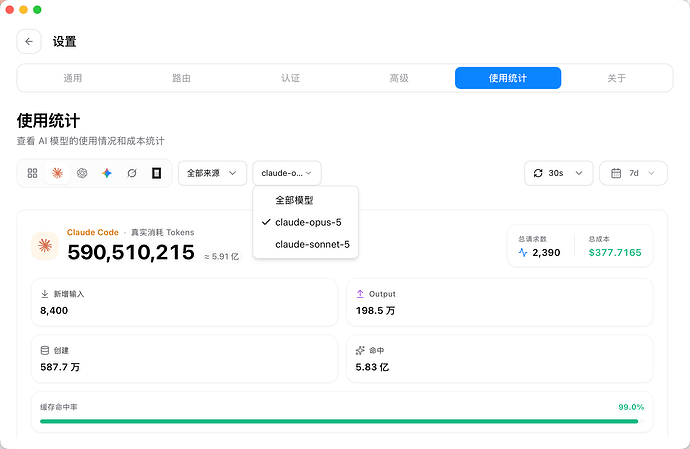
Task: Click the 使用统计 page heading
Action: coord(48,121)
